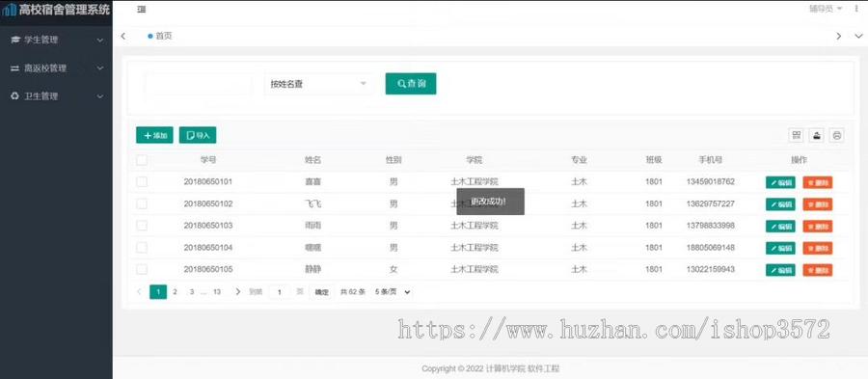Expand the tab operations chevron at far right
The height and width of the screenshot is (379, 868).
point(858,36)
